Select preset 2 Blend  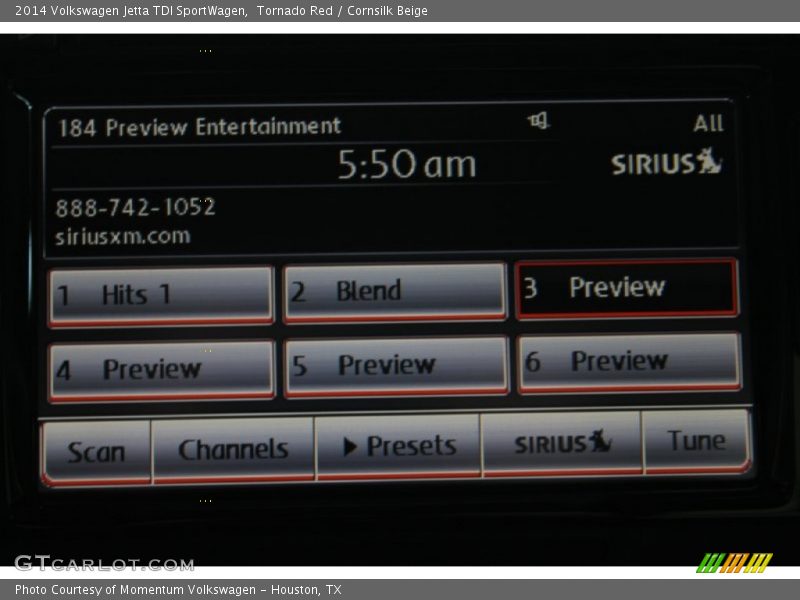click(x=395, y=292)
